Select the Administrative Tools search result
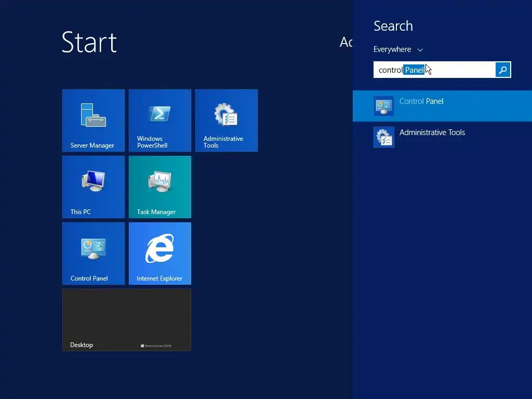532x399 pixels. [x=443, y=137]
